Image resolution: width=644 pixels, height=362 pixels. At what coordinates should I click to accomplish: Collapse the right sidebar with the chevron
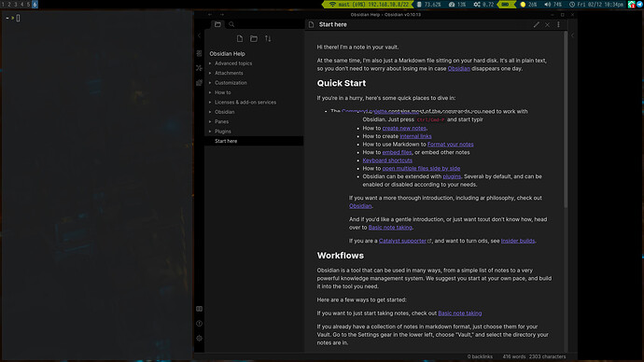click(572, 35)
